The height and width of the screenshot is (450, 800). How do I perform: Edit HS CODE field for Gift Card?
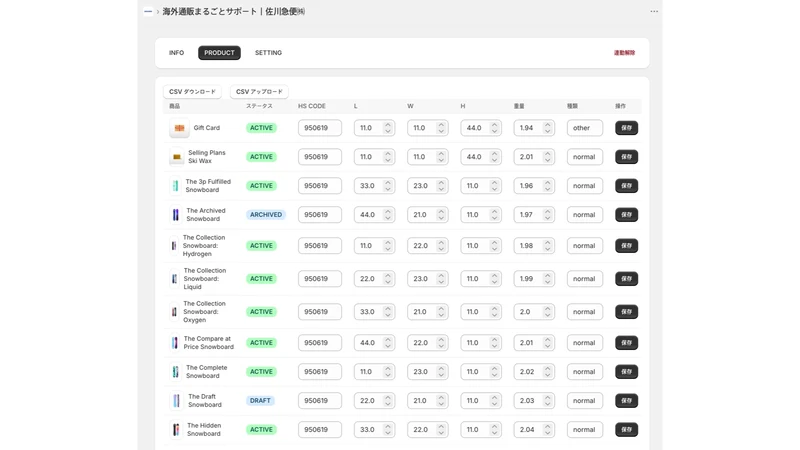(x=320, y=128)
